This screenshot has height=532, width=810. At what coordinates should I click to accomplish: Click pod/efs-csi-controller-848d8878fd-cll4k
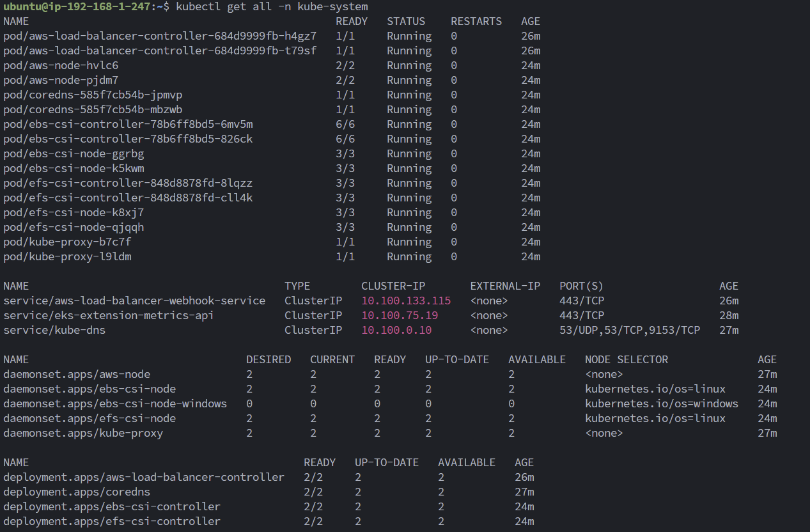[x=128, y=198]
